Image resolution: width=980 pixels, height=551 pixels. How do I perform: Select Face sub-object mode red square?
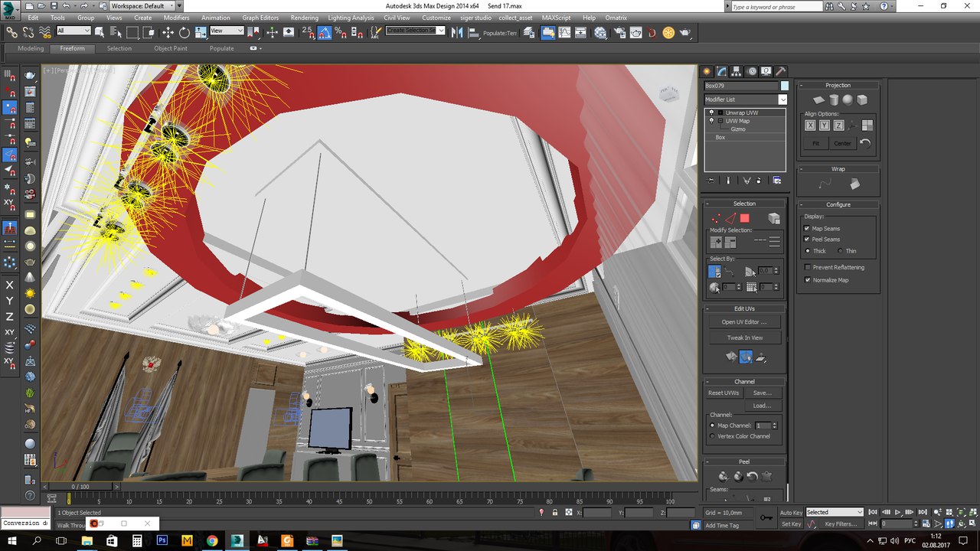[x=744, y=219]
